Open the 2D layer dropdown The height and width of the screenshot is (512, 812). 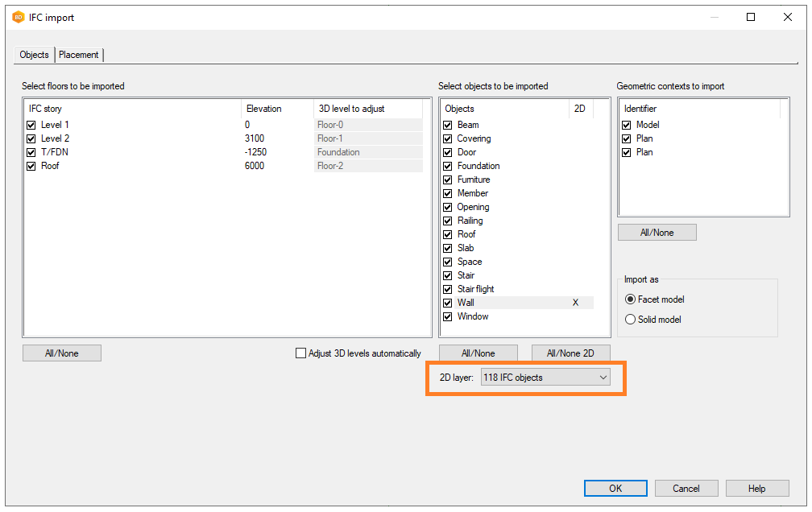point(545,378)
